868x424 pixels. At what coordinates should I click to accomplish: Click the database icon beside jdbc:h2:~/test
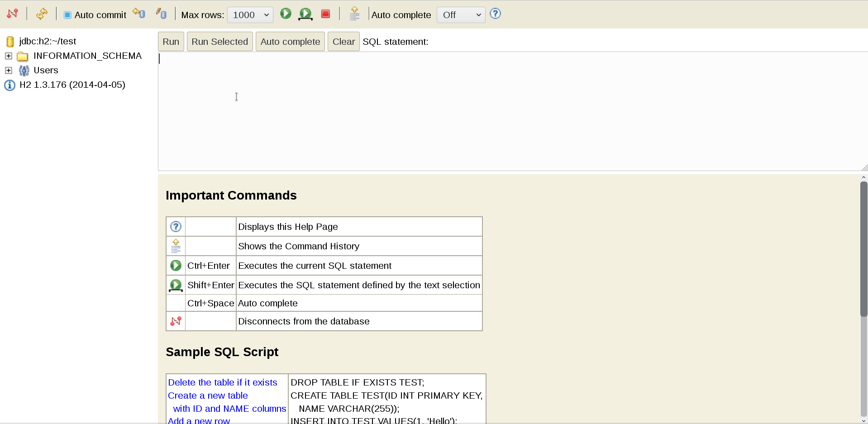click(x=10, y=42)
